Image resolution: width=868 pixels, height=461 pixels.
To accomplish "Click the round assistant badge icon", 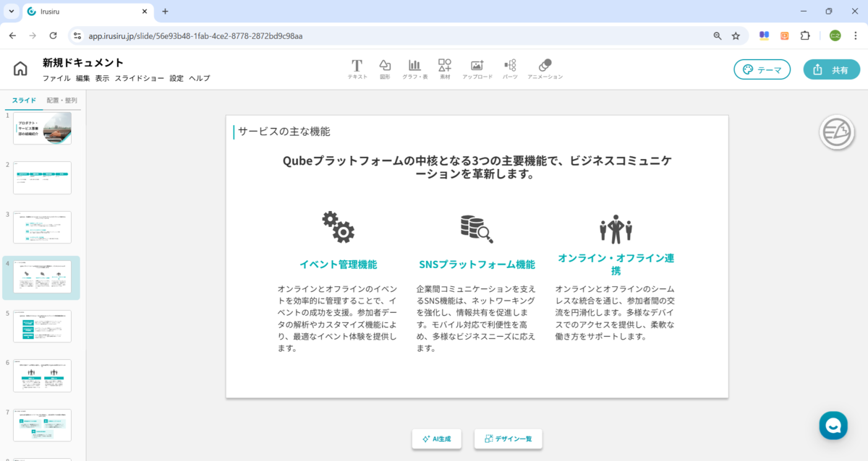I will pyautogui.click(x=837, y=132).
